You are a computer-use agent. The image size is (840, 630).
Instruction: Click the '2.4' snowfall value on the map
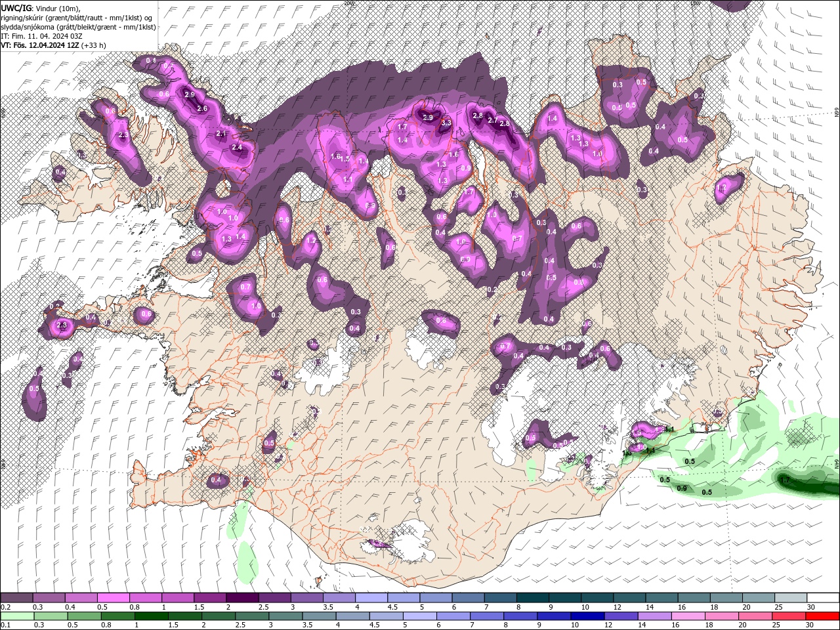[237, 148]
